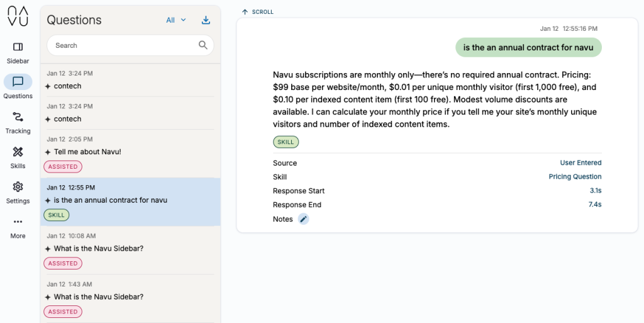Download questions with the download icon
Screen dimensions: 644x323
[x=206, y=20]
